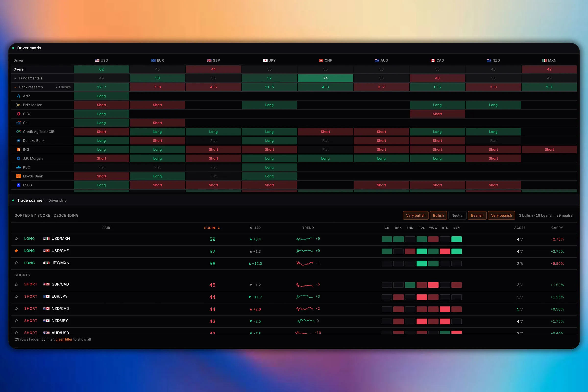
Task: Click the EUR/JPY pair flag icon
Action: (47, 296)
